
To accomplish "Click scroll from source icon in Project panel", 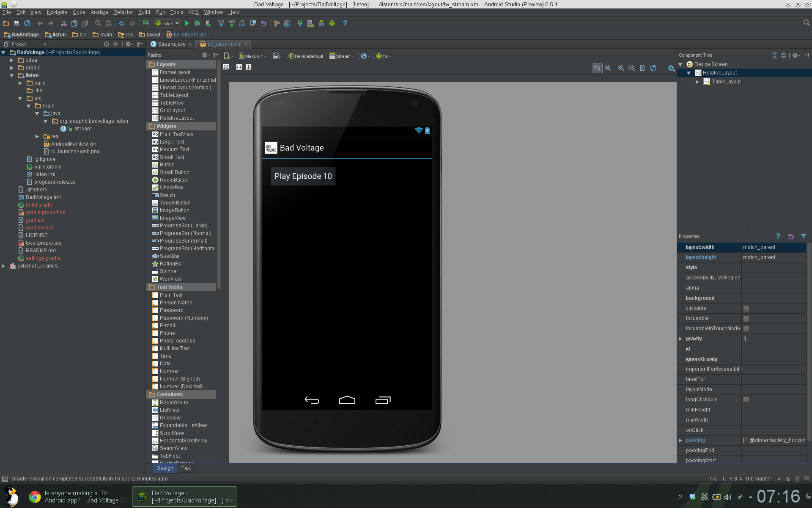I will [107, 44].
